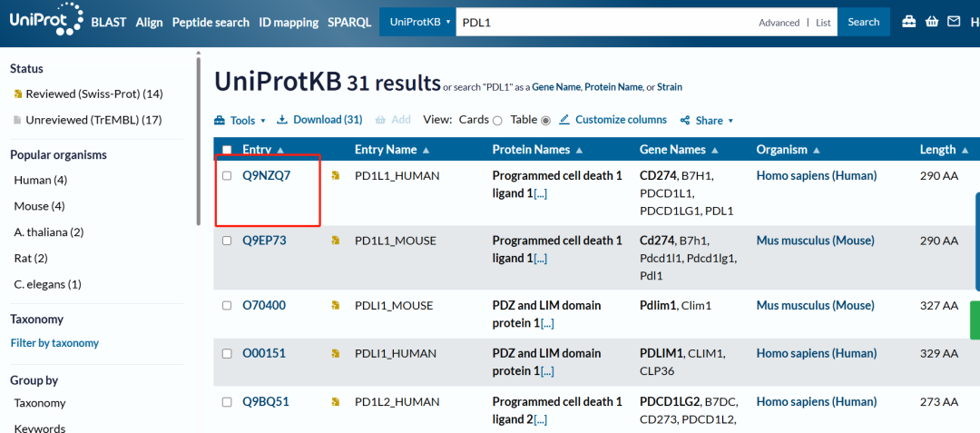Click the Customize columns pencil icon

tap(564, 120)
